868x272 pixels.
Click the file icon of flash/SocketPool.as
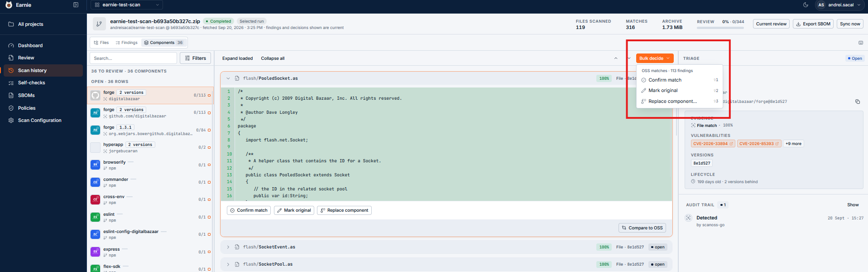pos(237,264)
